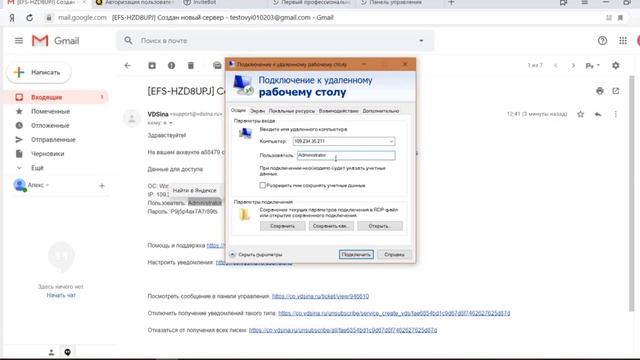
Task: Expand recipient details arrow under sender
Action: [171, 123]
